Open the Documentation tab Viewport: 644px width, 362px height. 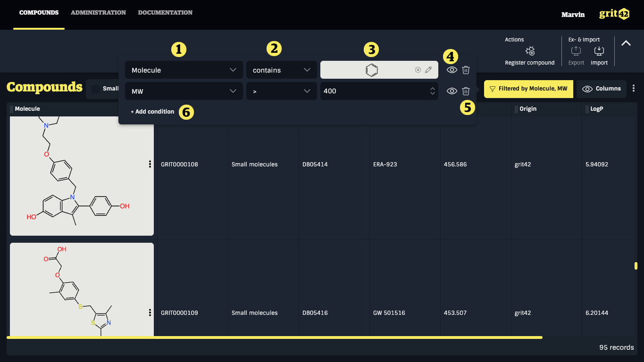(x=165, y=13)
